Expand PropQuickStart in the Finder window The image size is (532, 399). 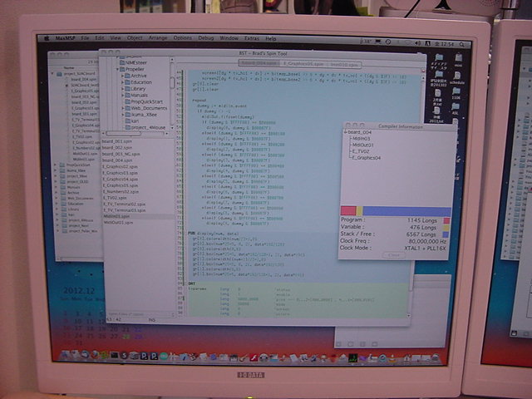56,165
